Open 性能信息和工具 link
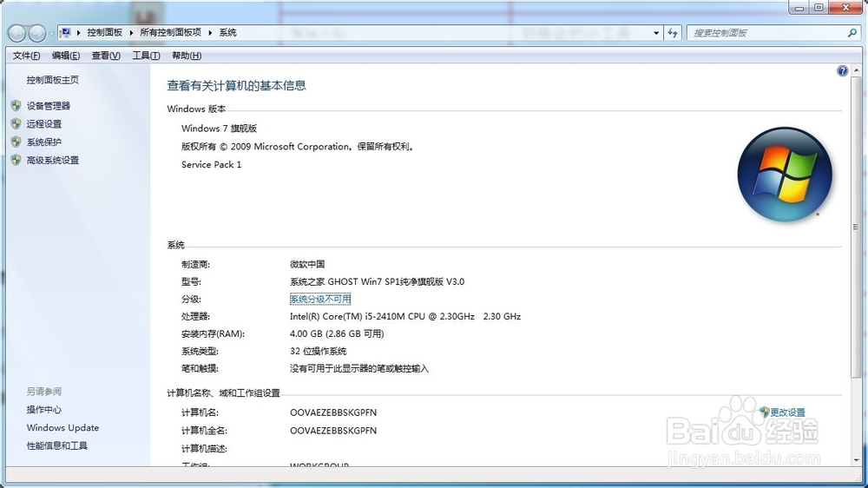This screenshot has height=488, width=868. click(x=57, y=445)
